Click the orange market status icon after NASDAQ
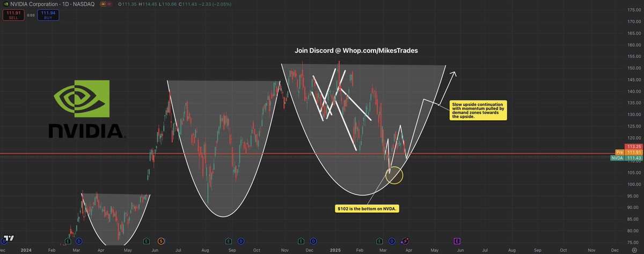This screenshot has height=254, width=644. point(104,4)
